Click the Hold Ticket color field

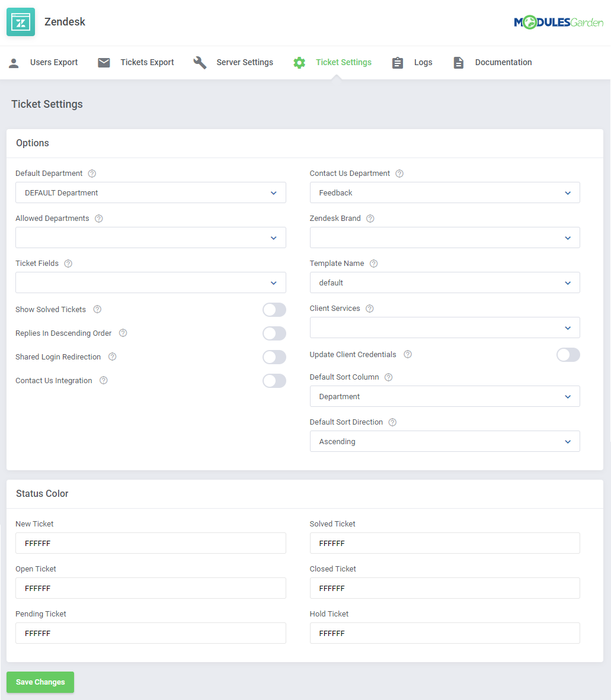point(445,634)
